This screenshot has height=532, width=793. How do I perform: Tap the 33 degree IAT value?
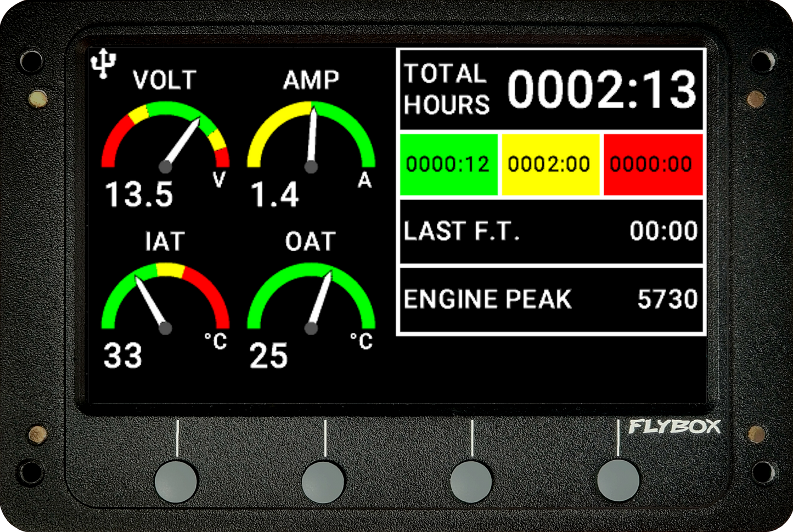click(123, 356)
